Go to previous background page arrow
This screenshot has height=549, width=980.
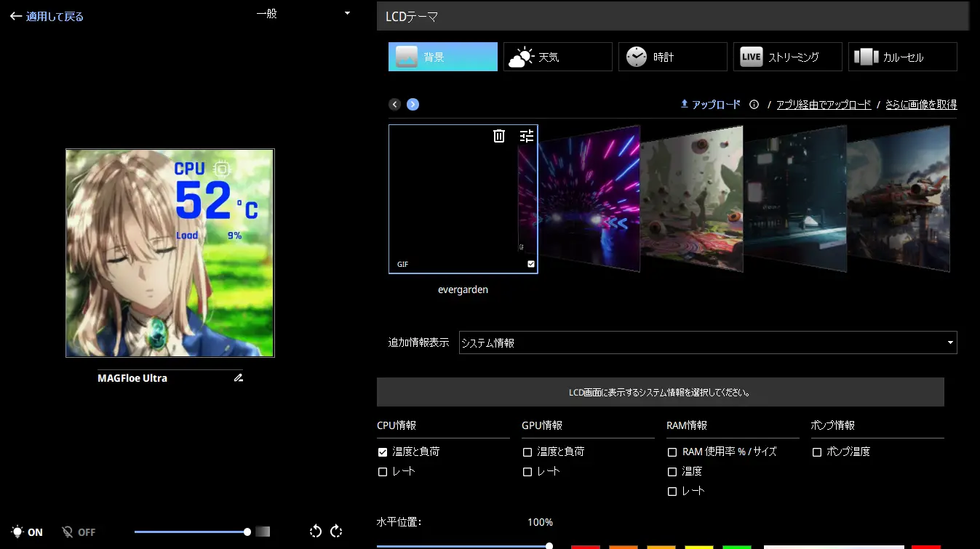[395, 105]
